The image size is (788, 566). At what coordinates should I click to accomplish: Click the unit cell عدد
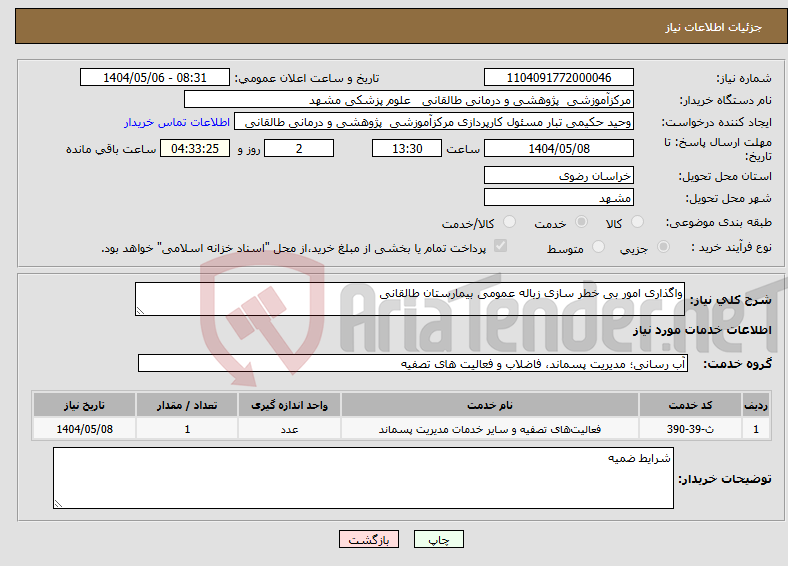(x=289, y=429)
